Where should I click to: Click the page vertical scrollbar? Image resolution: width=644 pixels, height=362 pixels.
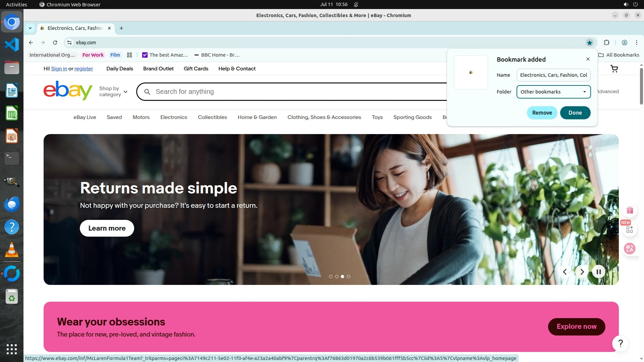641,86
